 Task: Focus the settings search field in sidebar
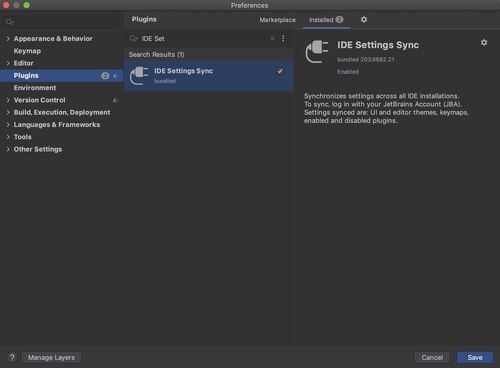62,22
